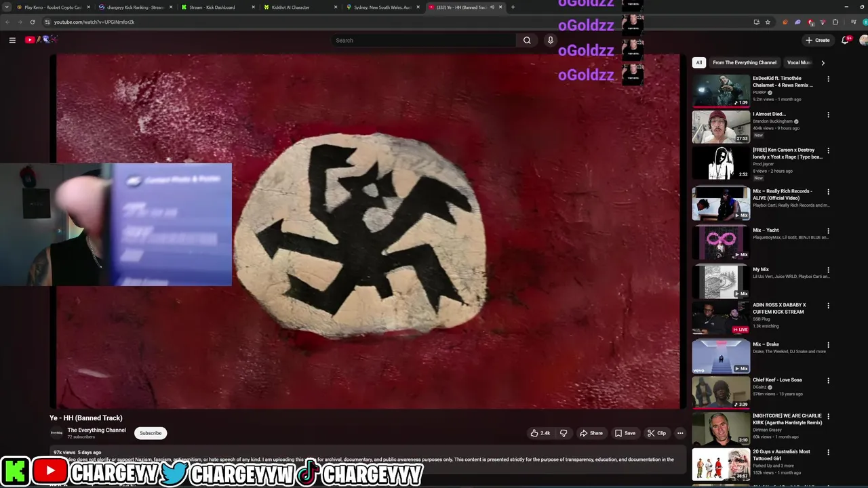This screenshot has height=488, width=868.
Task: Click the search magnifier button
Action: [527, 40]
